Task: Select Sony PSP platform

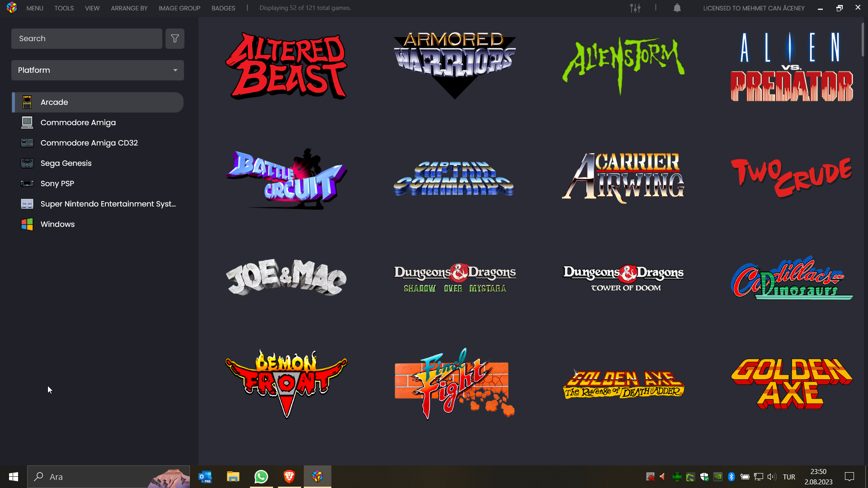Action: (98, 183)
